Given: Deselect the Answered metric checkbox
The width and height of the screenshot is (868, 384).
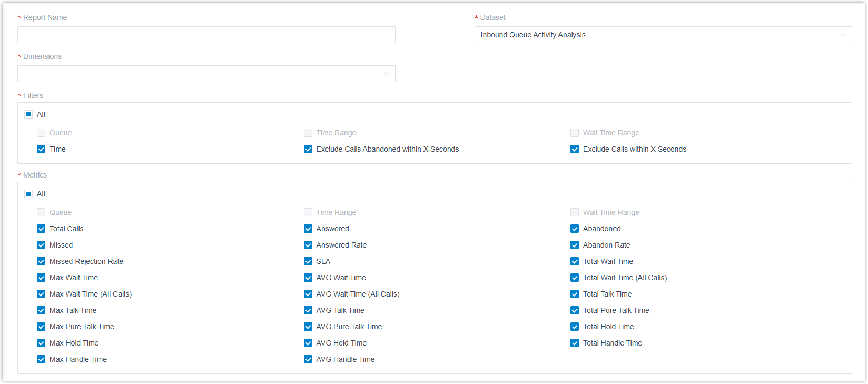Looking at the screenshot, I should coord(308,229).
